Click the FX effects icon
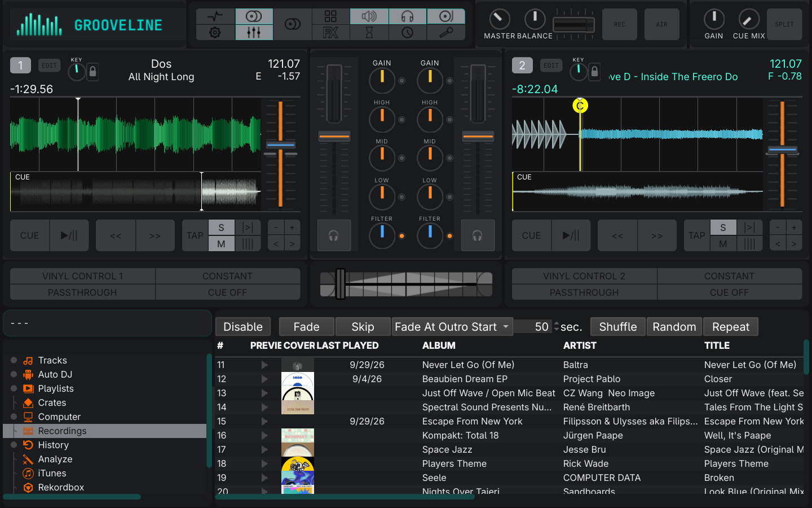The height and width of the screenshot is (508, 812). tap(331, 33)
